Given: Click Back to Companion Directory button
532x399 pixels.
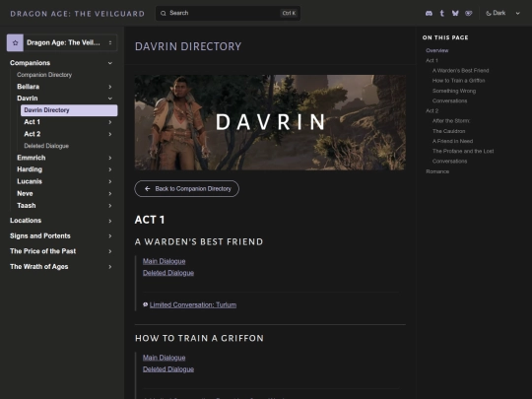Looking at the screenshot, I should point(186,188).
